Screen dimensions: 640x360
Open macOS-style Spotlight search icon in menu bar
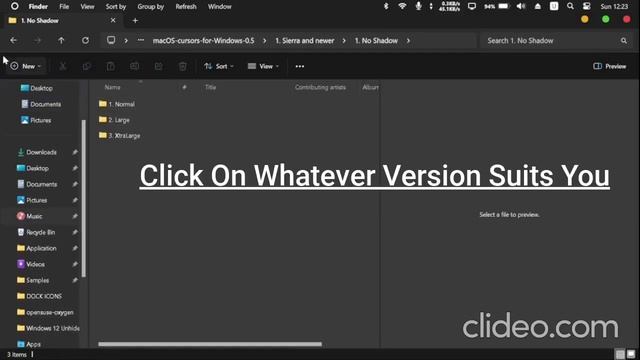570,6
